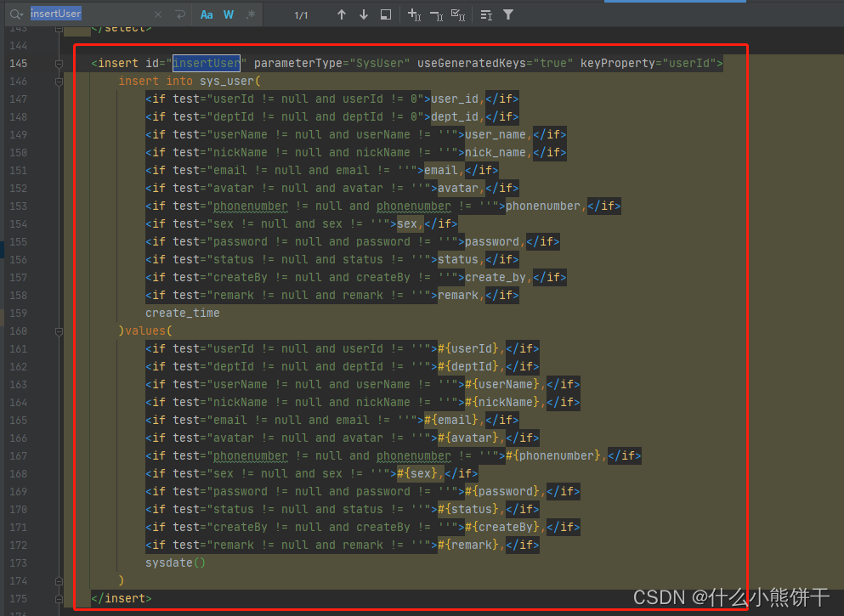The image size is (844, 616).
Task: Click #{remark} placeholder on line 172
Action: click(468, 545)
